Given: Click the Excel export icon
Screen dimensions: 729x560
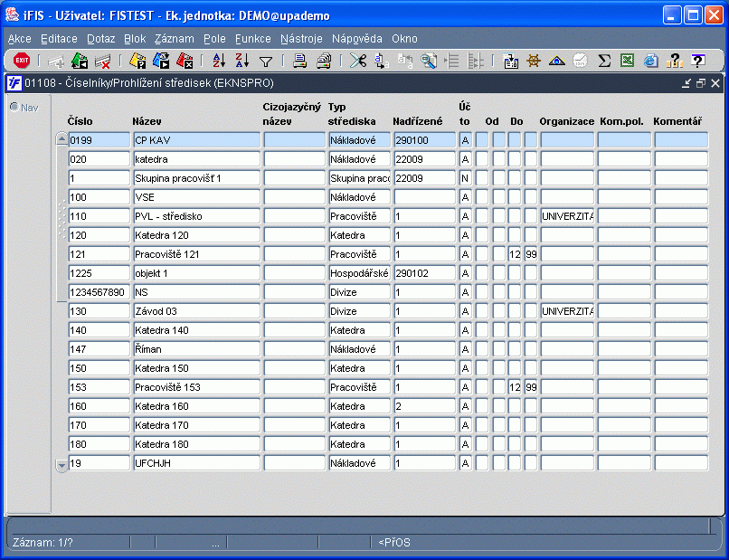Looking at the screenshot, I should (x=627, y=61).
